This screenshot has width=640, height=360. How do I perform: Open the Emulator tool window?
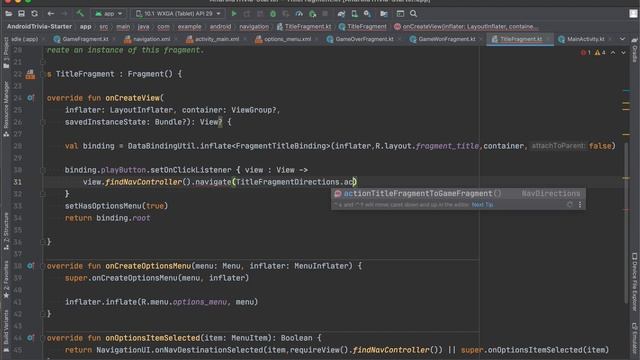point(635,339)
